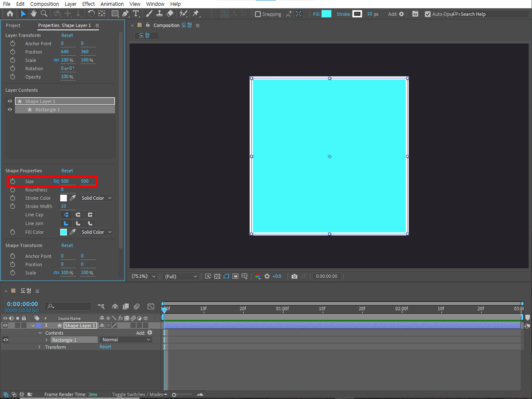The image size is (532, 399).
Task: Open the Effect menu
Action: [x=88, y=4]
